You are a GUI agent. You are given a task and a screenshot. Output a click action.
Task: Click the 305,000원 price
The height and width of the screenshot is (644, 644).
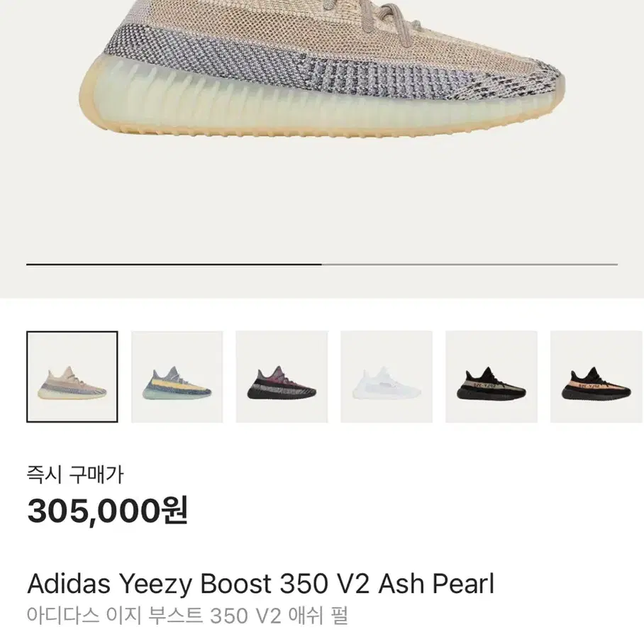[108, 510]
